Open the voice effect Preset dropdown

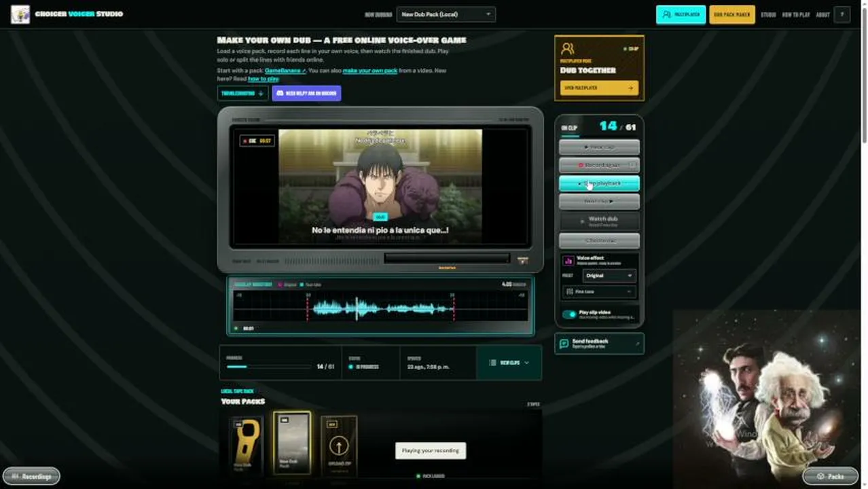609,276
